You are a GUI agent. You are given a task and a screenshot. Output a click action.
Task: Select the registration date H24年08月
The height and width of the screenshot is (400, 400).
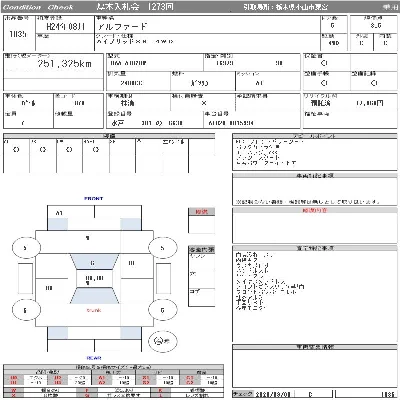pos(66,26)
